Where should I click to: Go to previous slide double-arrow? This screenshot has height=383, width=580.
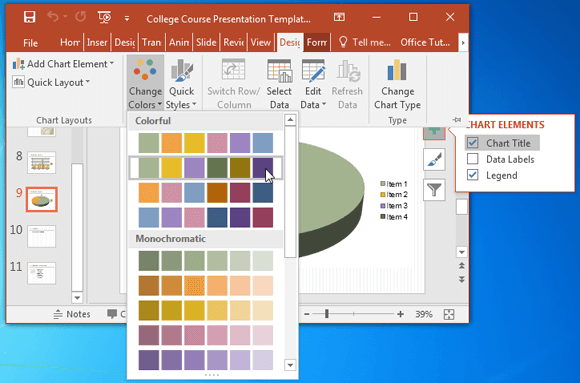pyautogui.click(x=462, y=266)
